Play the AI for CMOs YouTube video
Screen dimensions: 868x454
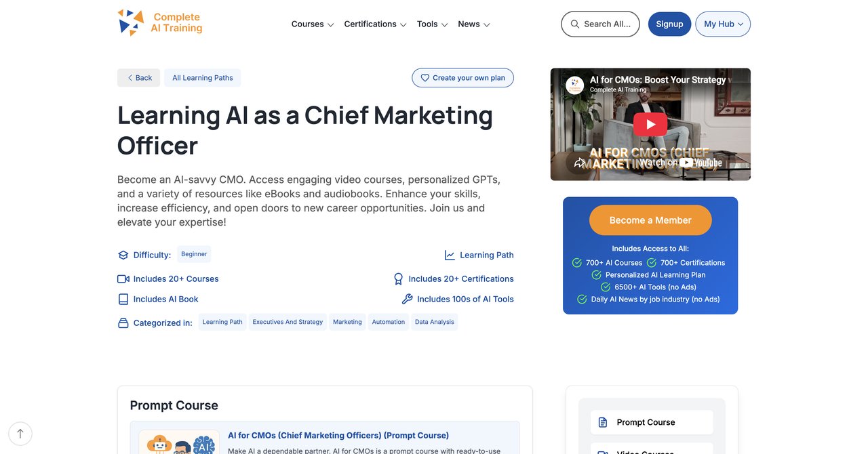click(650, 124)
